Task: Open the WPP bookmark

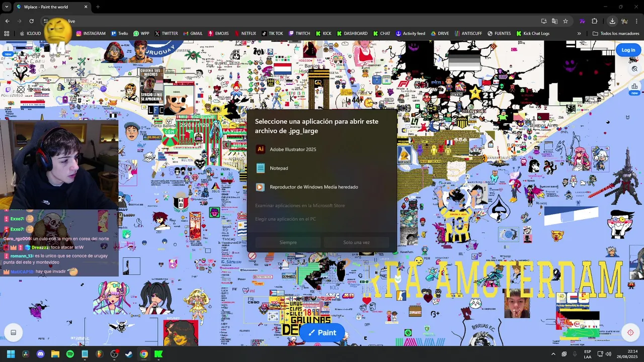Action: tap(141, 34)
